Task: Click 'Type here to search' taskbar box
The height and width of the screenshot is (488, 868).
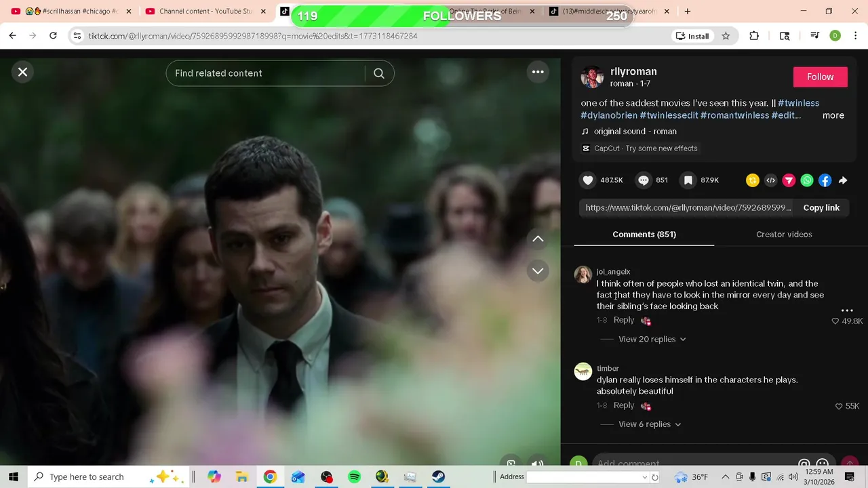Action: [x=108, y=476]
